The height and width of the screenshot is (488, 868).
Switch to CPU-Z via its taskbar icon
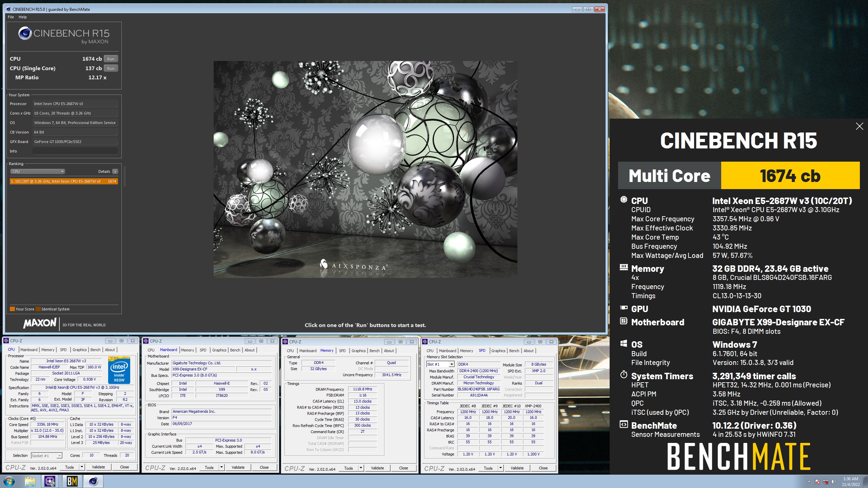point(50,481)
